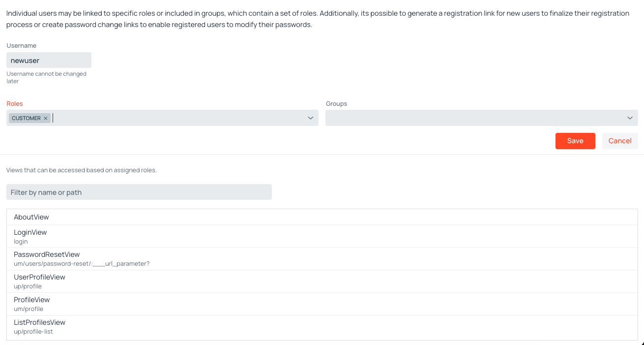The width and height of the screenshot is (644, 345).
Task: Select the ListProfilesView list entry
Action: [322, 327]
